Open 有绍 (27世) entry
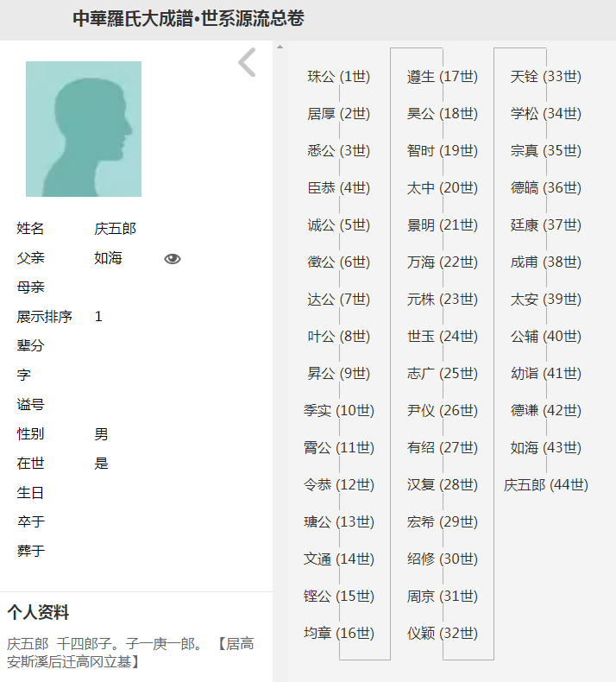 [x=442, y=447]
